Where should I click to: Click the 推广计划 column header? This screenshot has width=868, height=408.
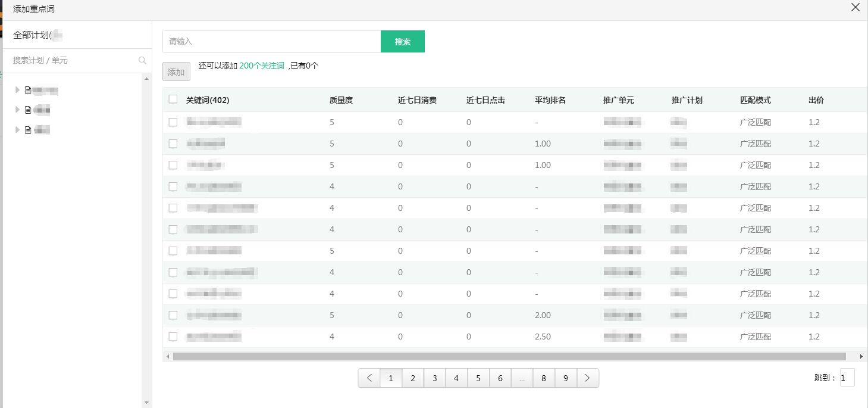click(687, 100)
